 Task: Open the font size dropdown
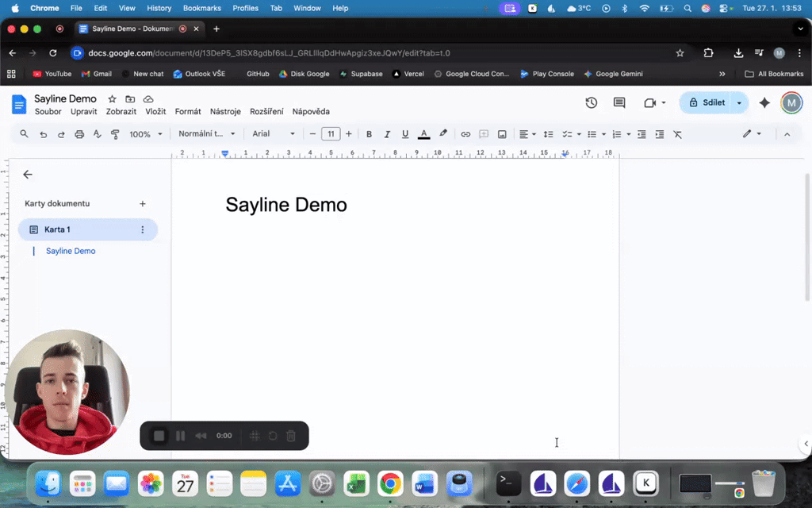tap(331, 133)
